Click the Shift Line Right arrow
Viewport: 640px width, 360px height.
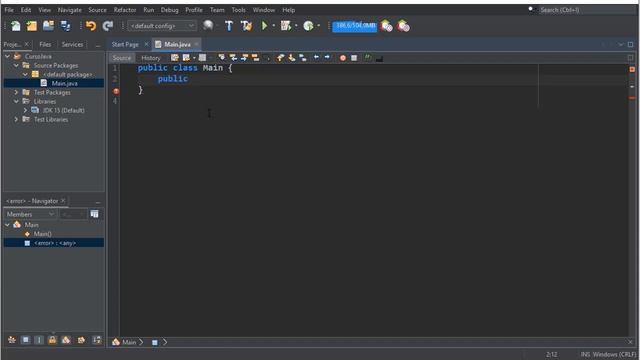[x=327, y=58]
